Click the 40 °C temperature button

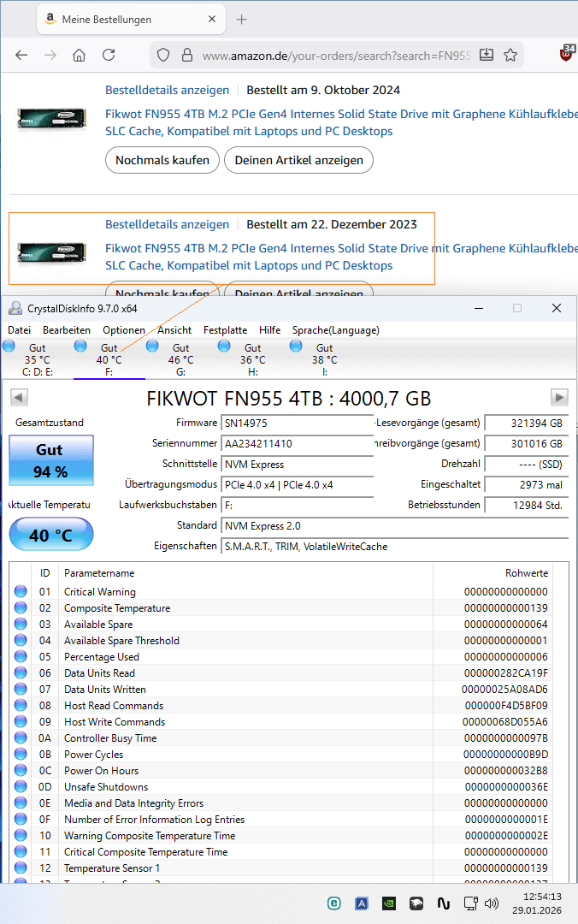51,535
